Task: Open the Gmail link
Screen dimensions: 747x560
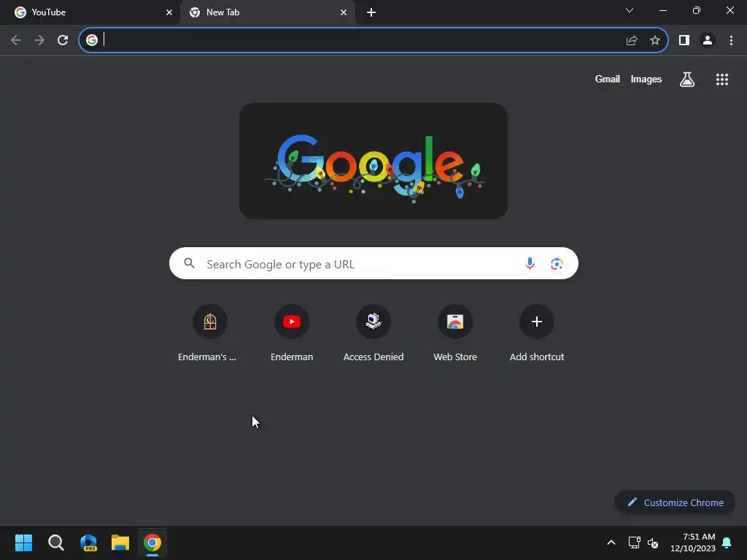Action: (608, 79)
